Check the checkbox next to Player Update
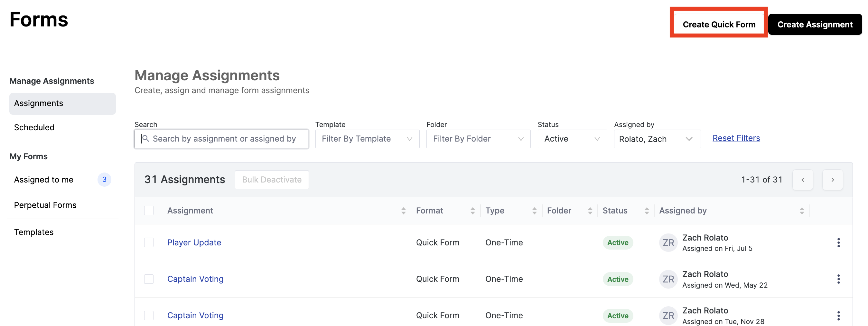This screenshot has width=868, height=326. (x=149, y=242)
